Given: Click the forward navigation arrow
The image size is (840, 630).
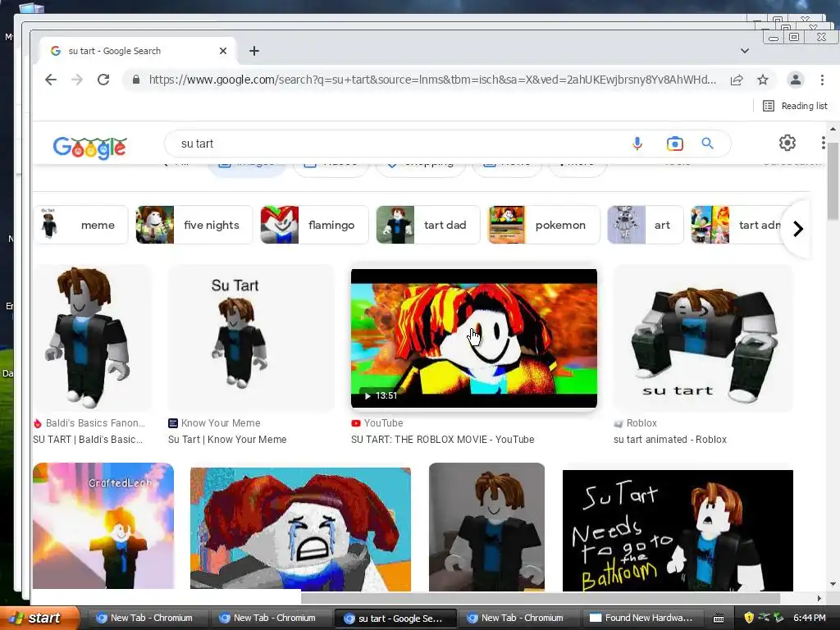Looking at the screenshot, I should tap(77, 80).
